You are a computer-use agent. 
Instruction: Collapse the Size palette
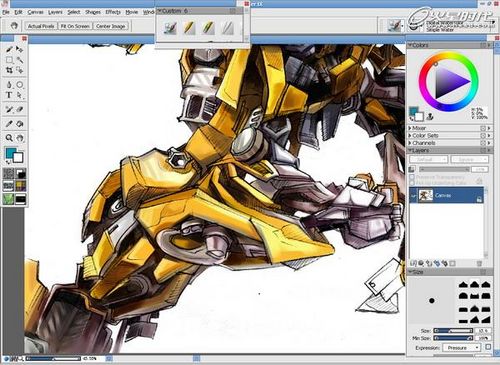410,272
